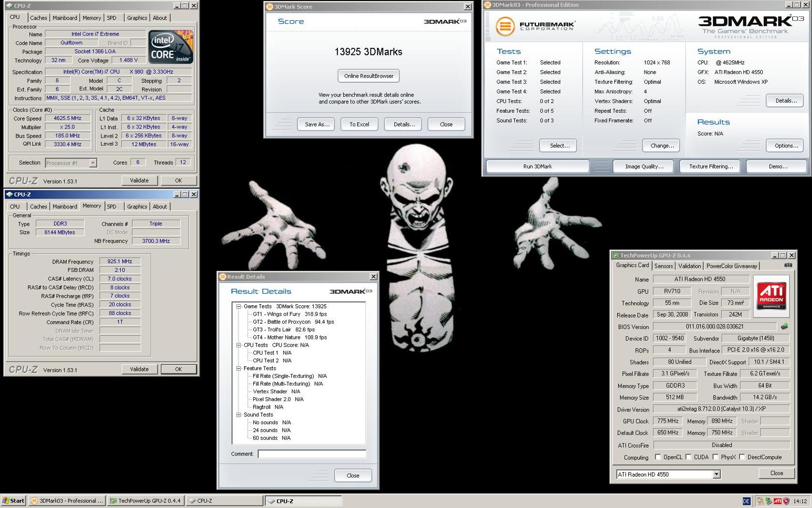Switch to the Sensors tab in GPU-Z

[x=663, y=266]
